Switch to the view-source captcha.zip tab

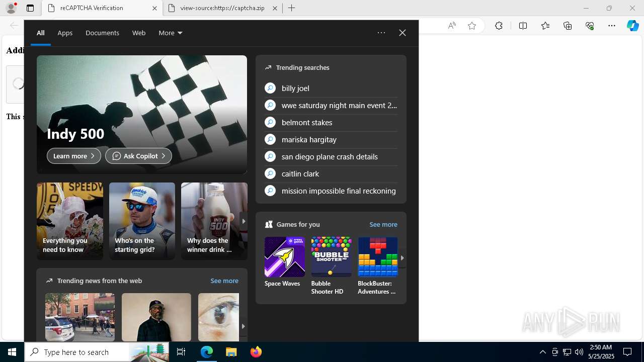tap(222, 8)
